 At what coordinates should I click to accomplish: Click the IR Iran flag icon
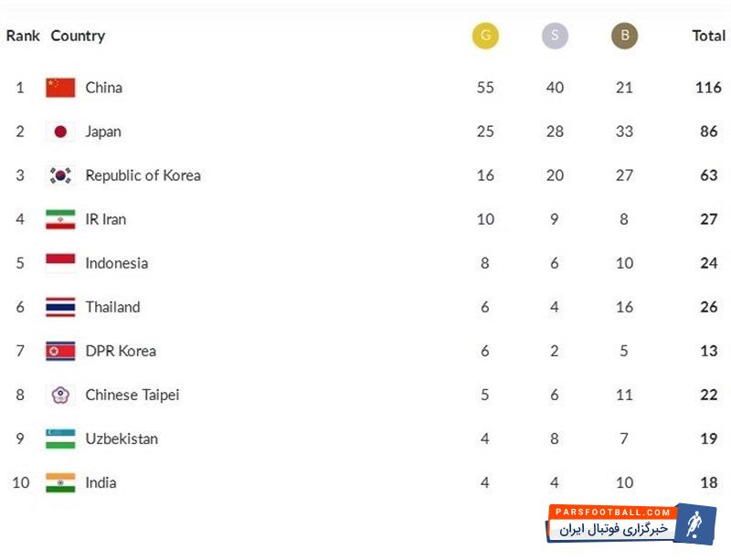[60, 219]
